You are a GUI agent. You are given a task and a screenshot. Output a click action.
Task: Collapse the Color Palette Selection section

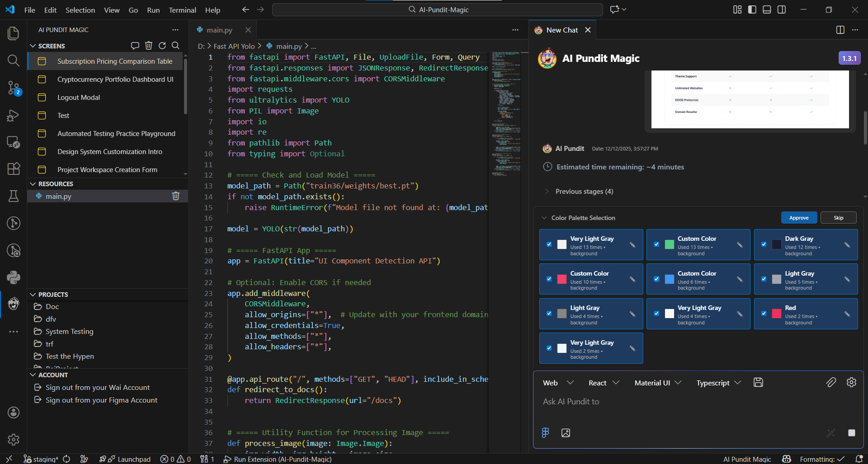click(x=544, y=217)
